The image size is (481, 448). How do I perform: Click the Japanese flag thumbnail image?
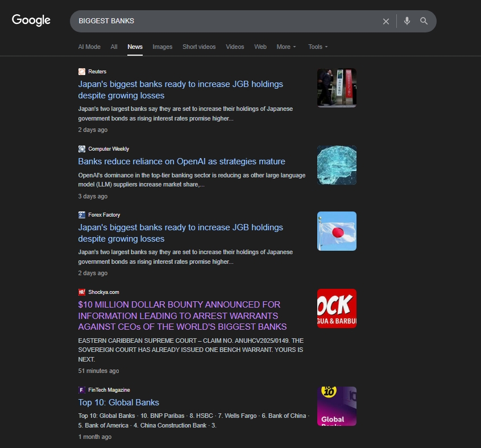337,231
